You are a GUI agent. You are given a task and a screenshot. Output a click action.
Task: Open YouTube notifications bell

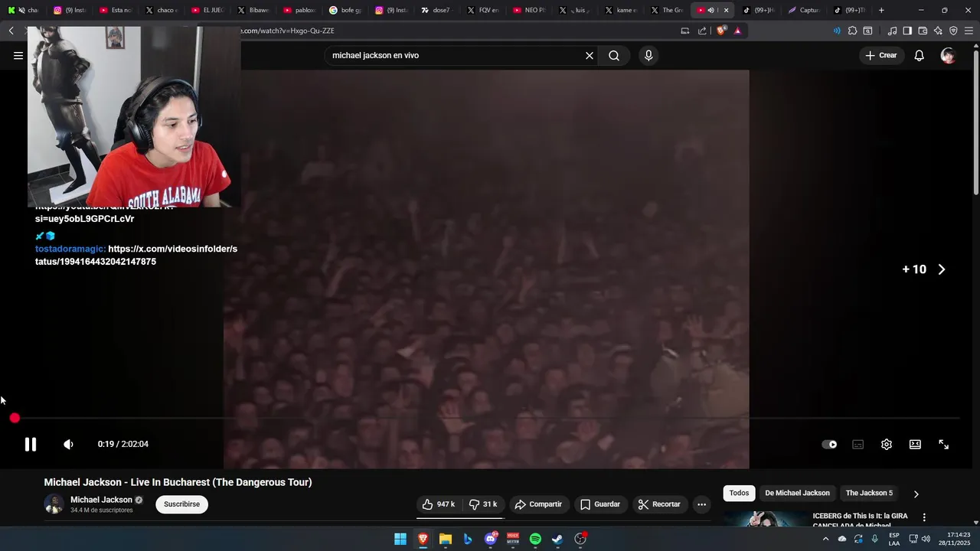coord(920,55)
